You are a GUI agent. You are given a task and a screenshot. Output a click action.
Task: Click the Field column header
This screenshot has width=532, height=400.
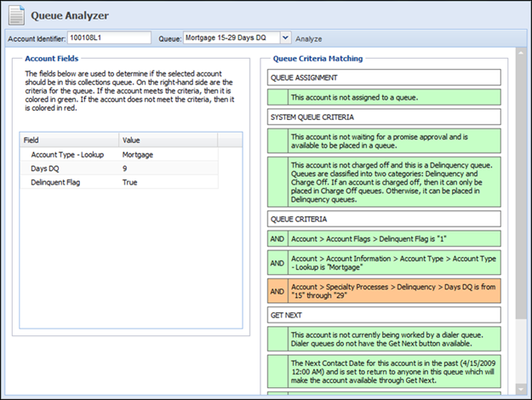pyautogui.click(x=69, y=140)
